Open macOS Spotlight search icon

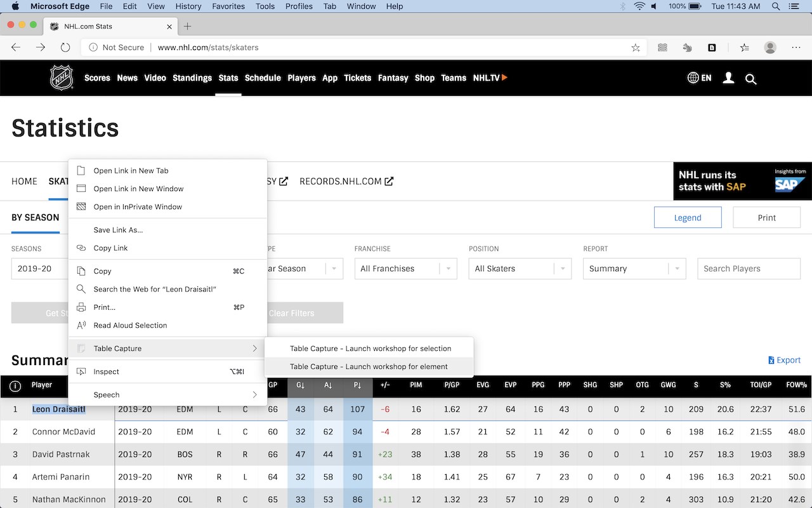[x=776, y=6]
